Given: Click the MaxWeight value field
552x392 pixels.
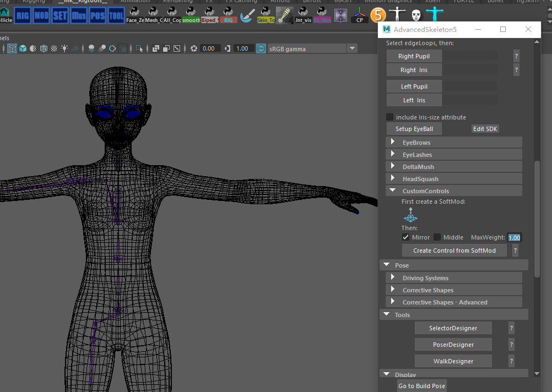Looking at the screenshot, I should 514,237.
